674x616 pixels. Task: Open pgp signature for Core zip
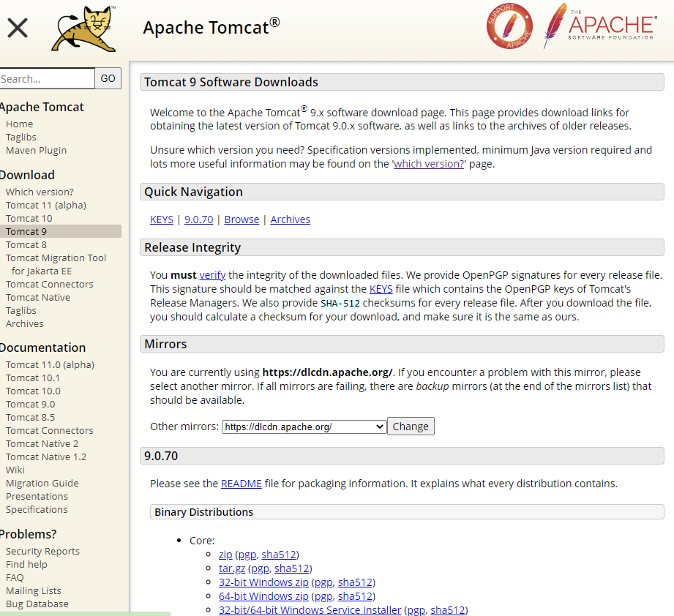pyautogui.click(x=247, y=555)
